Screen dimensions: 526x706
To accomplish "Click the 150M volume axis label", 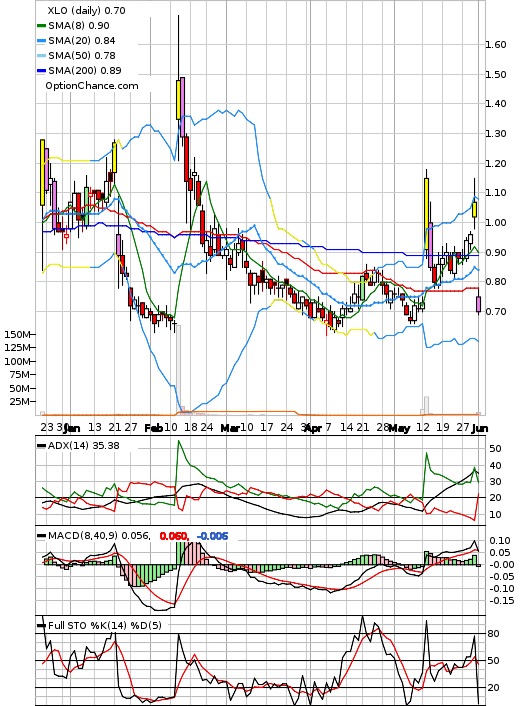I will [x=18, y=335].
